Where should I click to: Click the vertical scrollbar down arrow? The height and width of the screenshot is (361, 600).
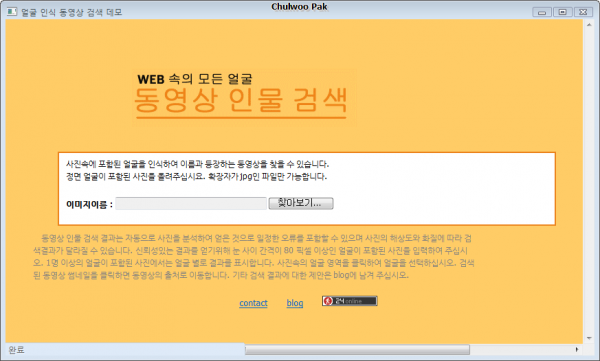[x=589, y=338]
